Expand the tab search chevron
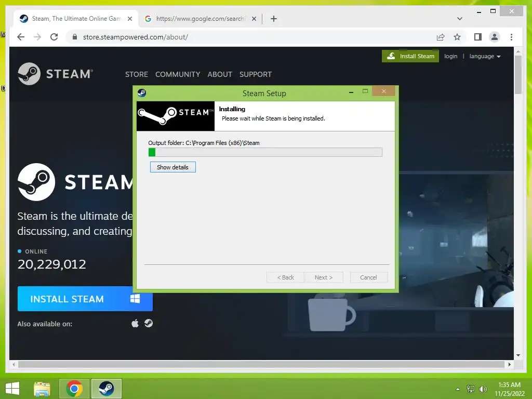This screenshot has height=399, width=532. 460,19
